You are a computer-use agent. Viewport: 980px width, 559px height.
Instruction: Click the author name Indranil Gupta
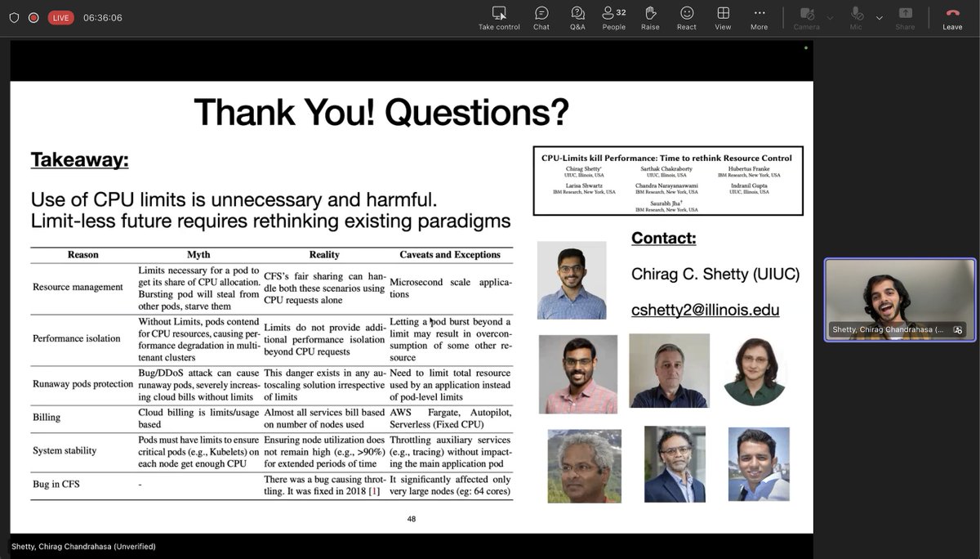[749, 186]
